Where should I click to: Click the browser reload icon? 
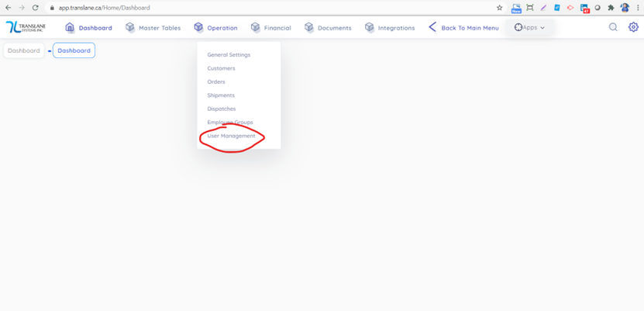(x=35, y=8)
